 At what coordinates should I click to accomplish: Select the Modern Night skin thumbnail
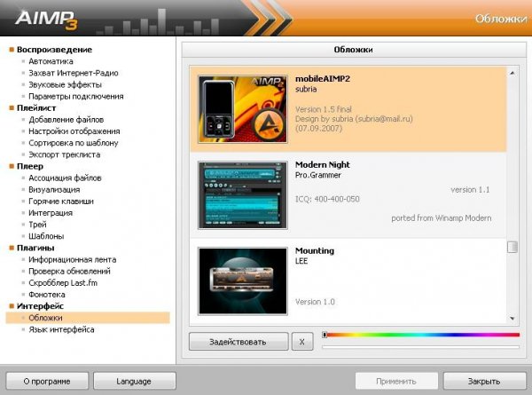(243, 195)
